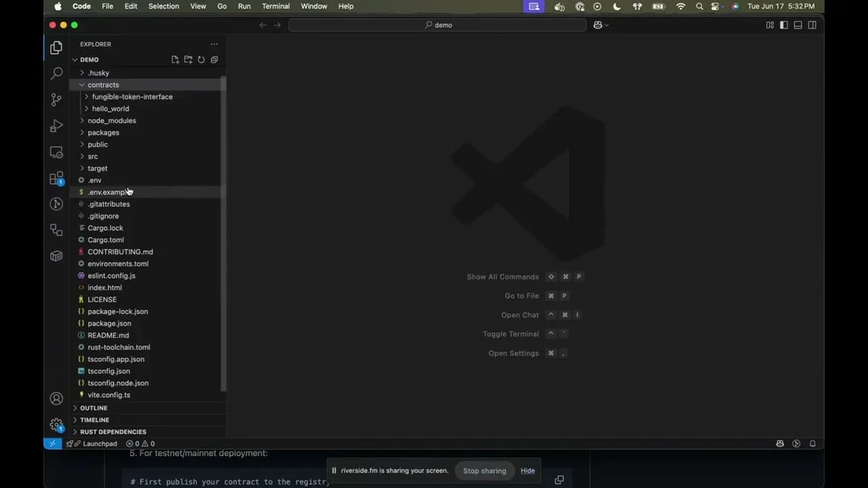
Task: Open the Go menu
Action: point(222,7)
